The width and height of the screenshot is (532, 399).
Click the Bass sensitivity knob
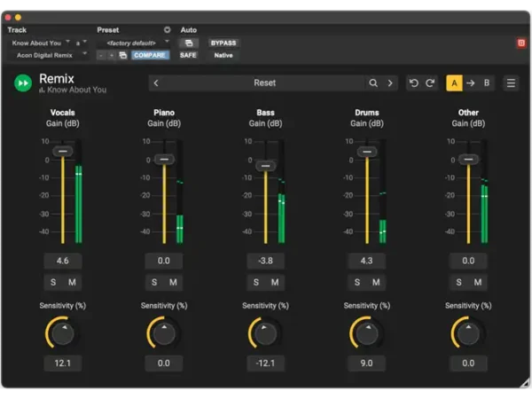click(266, 333)
